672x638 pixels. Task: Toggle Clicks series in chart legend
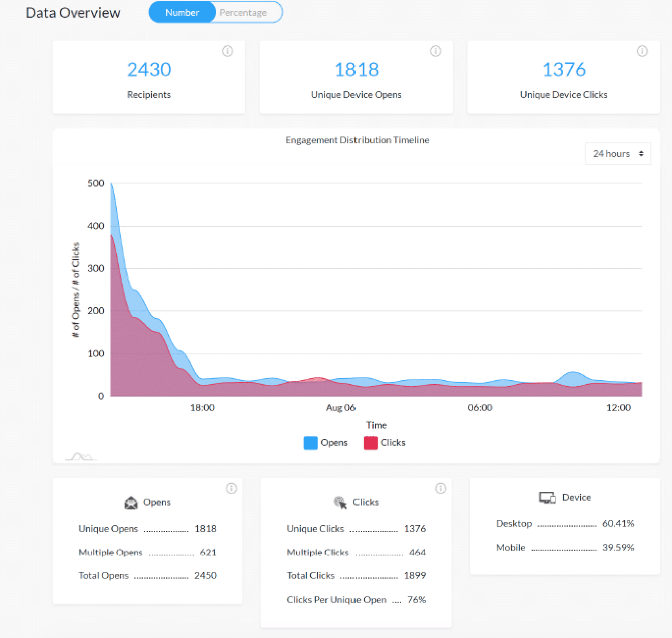tap(385, 443)
